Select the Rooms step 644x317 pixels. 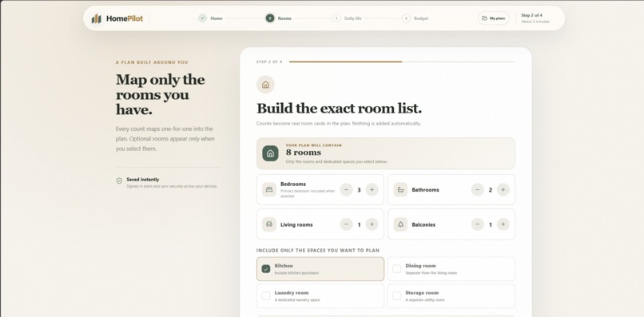tap(279, 18)
